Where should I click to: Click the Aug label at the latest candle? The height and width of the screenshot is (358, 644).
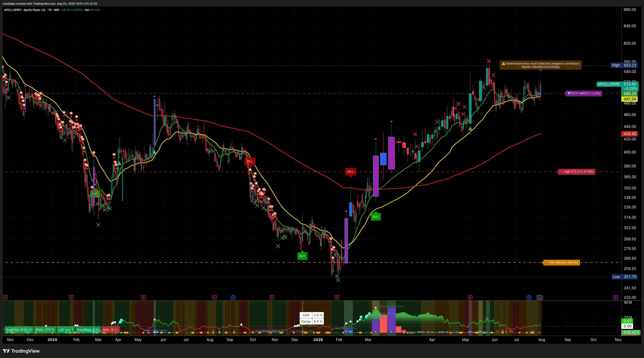click(x=542, y=340)
